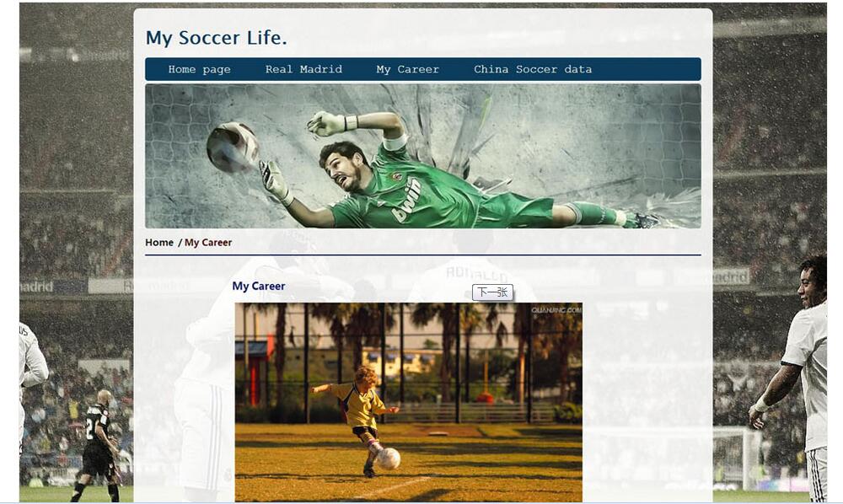Click the black-kit player on left background

coord(99,446)
